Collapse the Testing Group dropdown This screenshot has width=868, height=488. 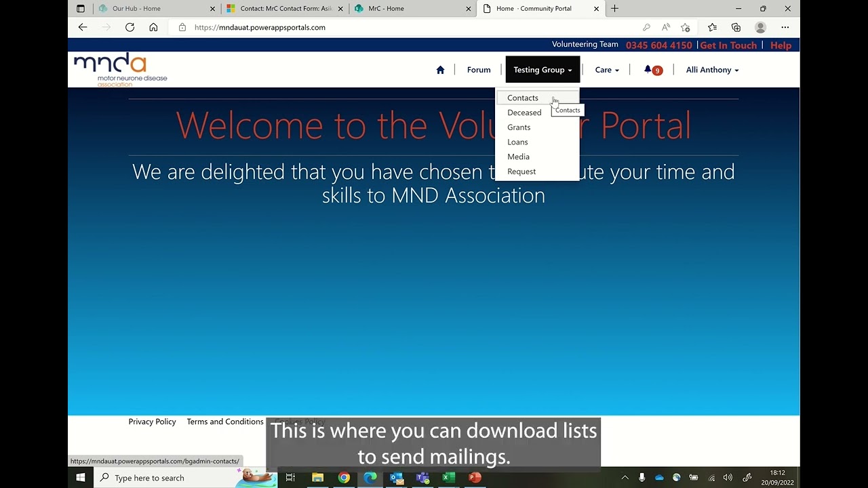pyautogui.click(x=542, y=70)
